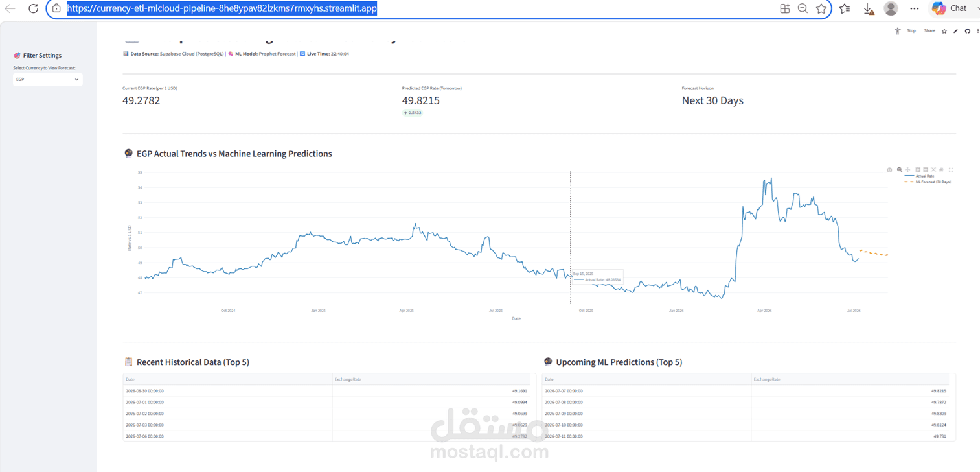Open the Favorites list icon
This screenshot has height=472, width=980.
click(x=845, y=8)
